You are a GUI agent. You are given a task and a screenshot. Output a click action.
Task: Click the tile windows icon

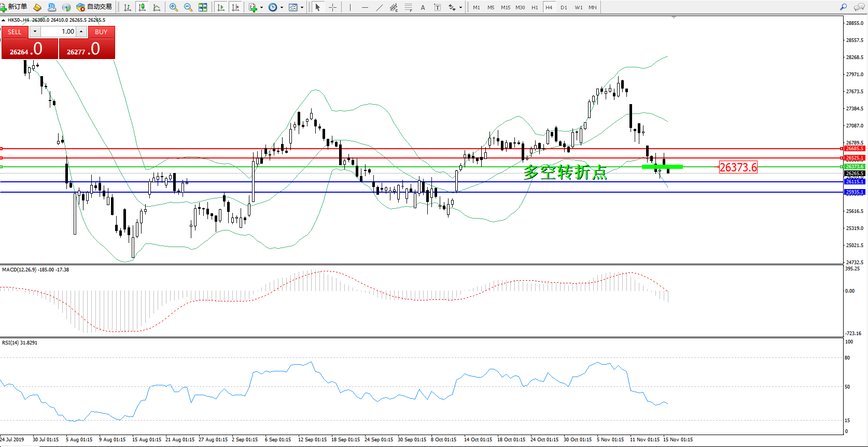[x=203, y=7]
